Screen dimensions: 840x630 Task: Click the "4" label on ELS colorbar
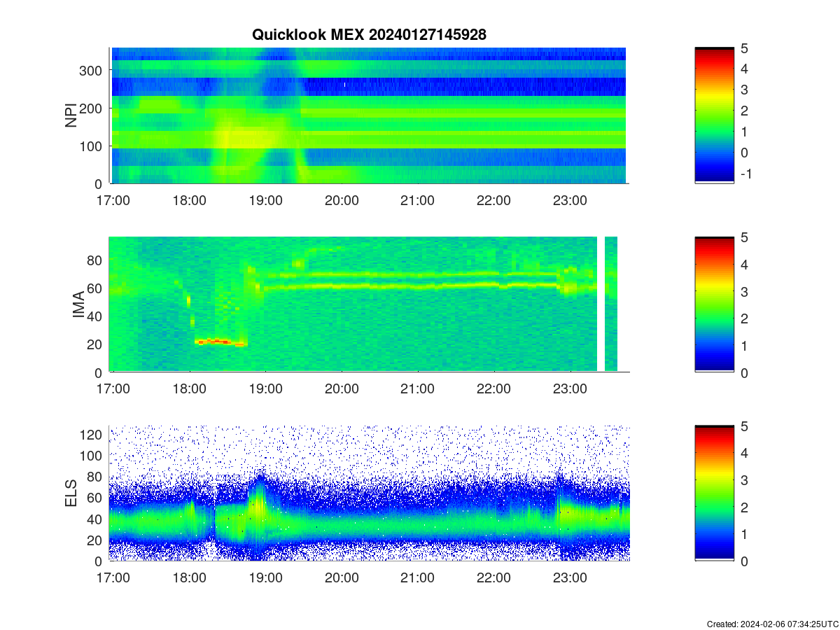click(745, 453)
